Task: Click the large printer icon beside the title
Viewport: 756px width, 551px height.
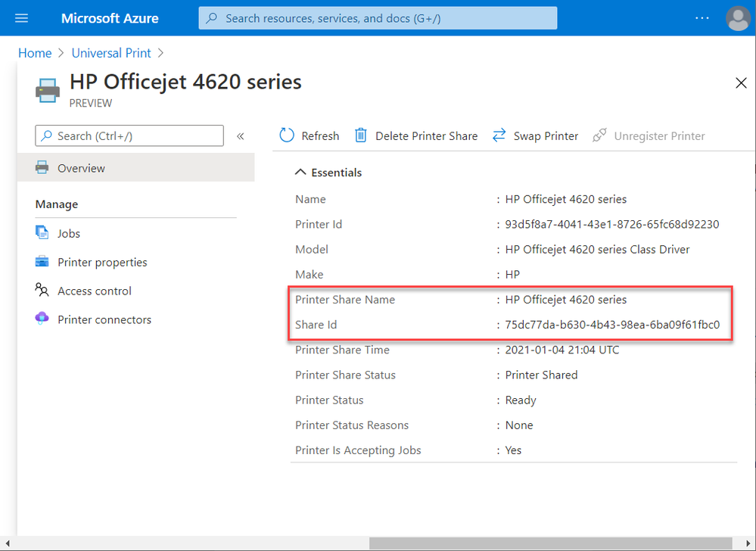Action: point(48,90)
